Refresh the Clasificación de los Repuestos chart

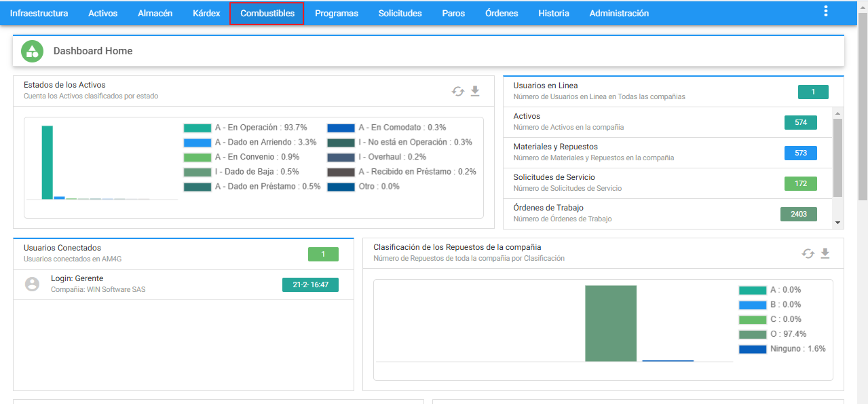808,253
